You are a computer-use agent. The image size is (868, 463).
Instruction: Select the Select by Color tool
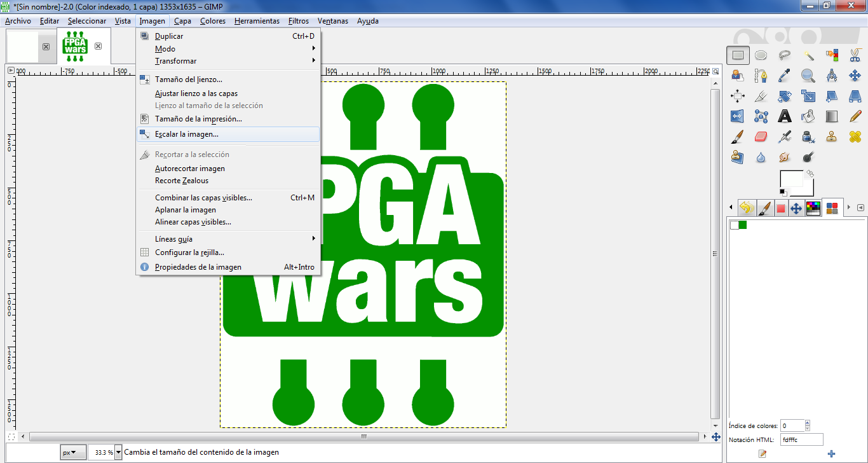tap(832, 55)
